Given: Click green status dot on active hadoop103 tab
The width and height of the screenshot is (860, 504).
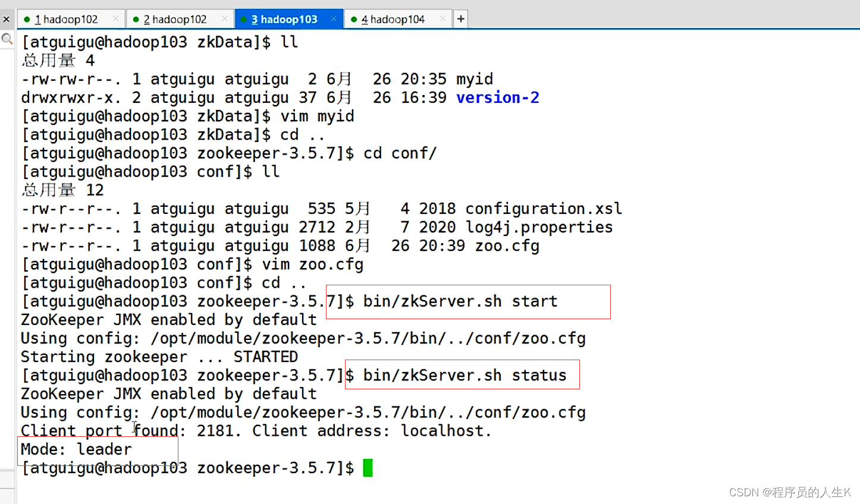Looking at the screenshot, I should point(244,20).
